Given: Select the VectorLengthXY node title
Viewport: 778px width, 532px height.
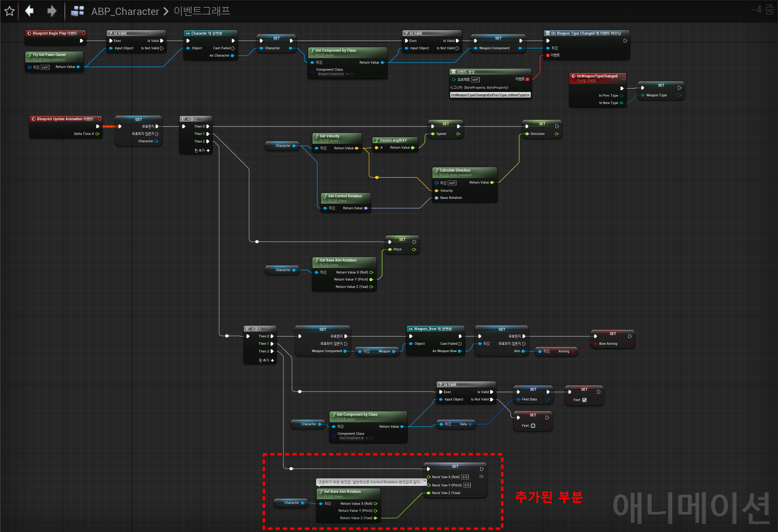Looking at the screenshot, I should tap(393, 140).
